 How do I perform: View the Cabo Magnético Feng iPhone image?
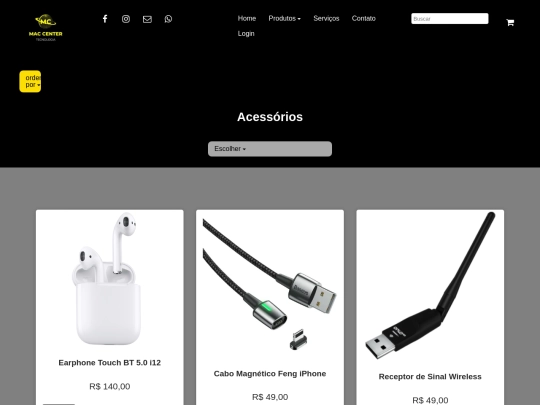point(270,284)
